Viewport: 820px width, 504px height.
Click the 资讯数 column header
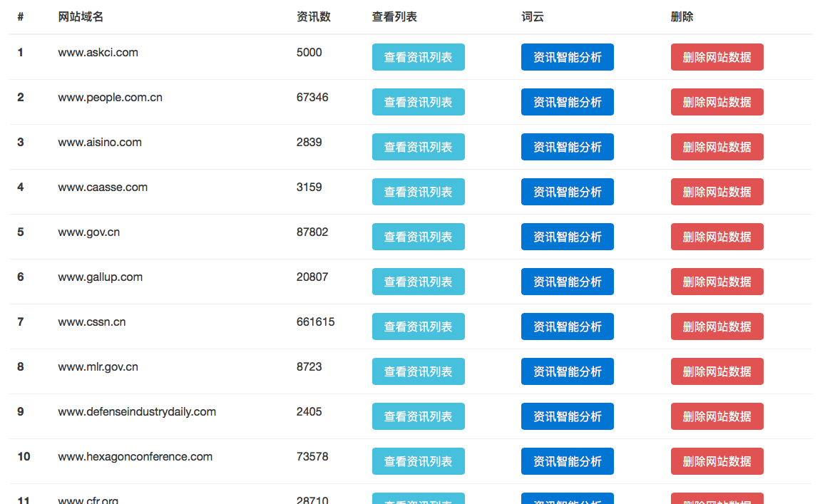(x=313, y=16)
